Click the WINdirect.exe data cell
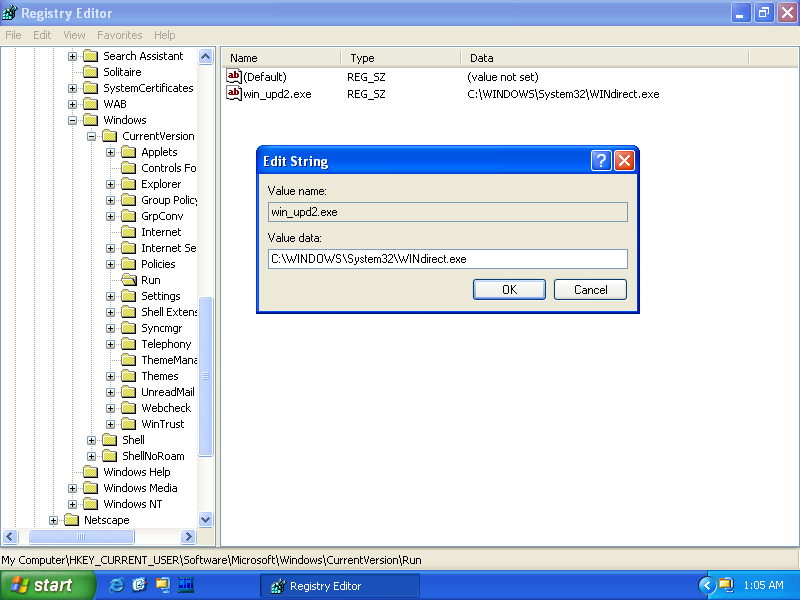The height and width of the screenshot is (600, 800). click(563, 94)
